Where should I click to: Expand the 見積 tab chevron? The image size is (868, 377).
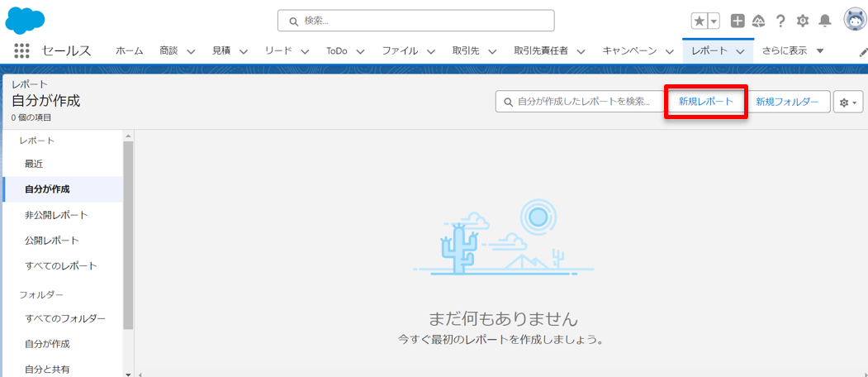pyautogui.click(x=244, y=51)
